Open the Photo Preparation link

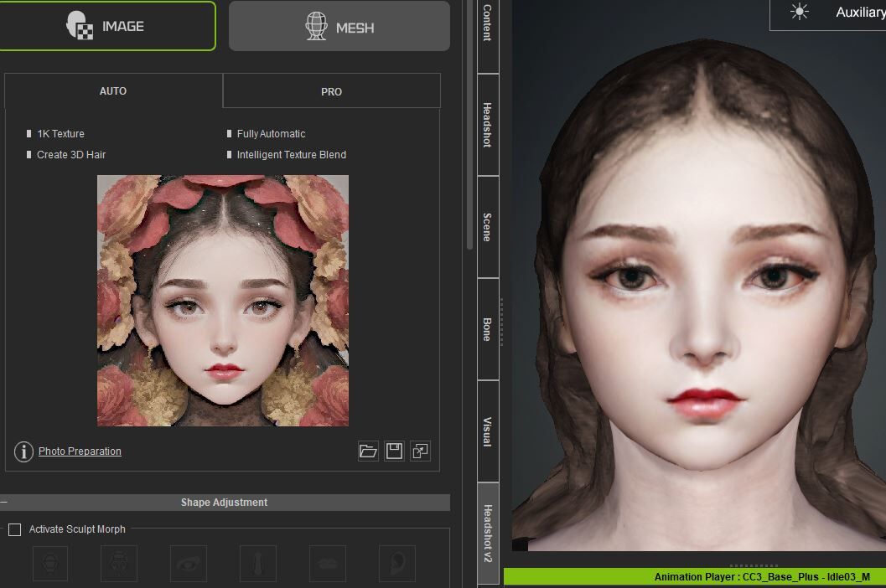point(80,451)
